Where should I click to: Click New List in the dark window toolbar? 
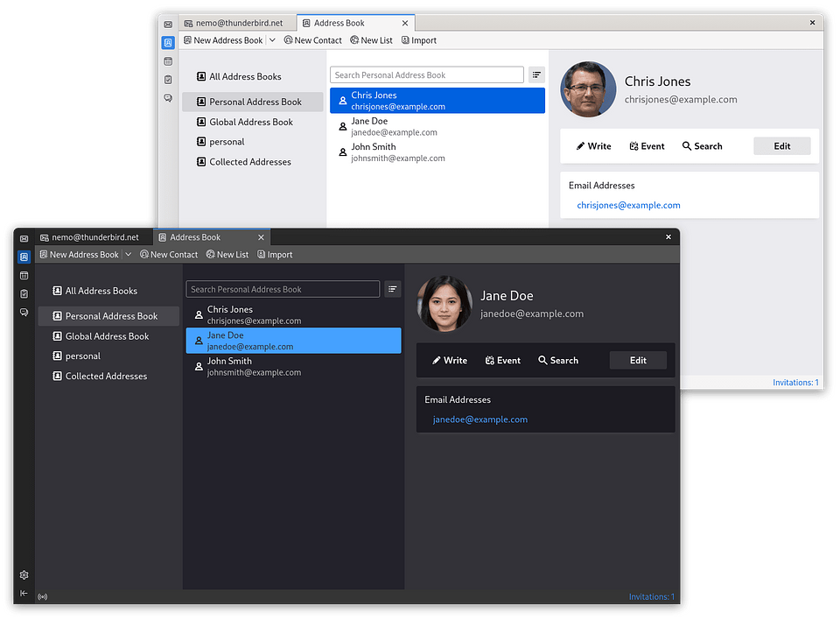(x=227, y=255)
